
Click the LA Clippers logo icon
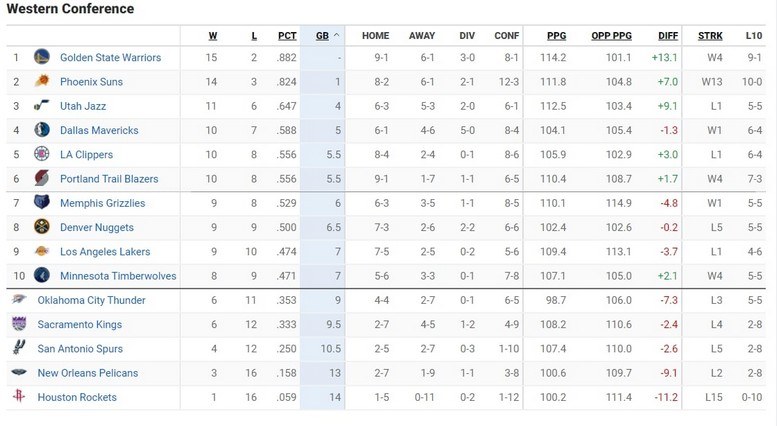[x=41, y=154]
